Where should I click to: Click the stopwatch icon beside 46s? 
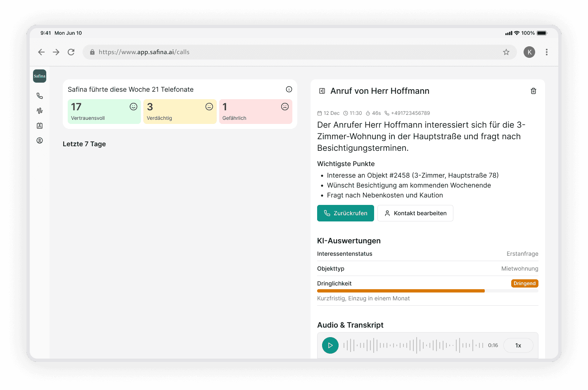[368, 113]
